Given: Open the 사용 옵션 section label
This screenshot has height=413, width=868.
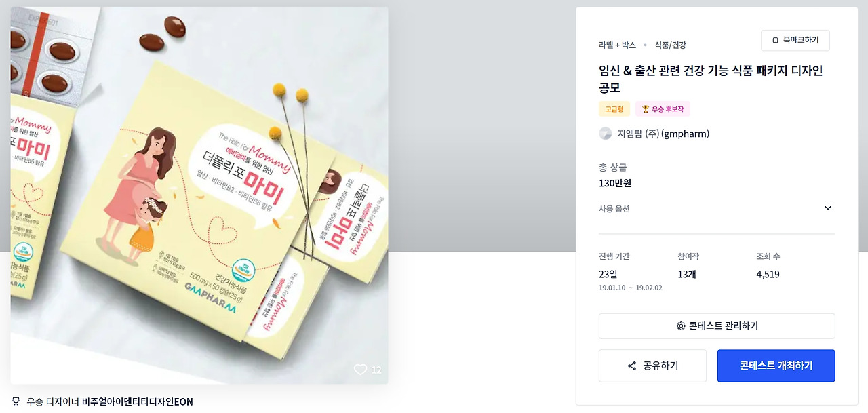Looking at the screenshot, I should pyautogui.click(x=614, y=208).
